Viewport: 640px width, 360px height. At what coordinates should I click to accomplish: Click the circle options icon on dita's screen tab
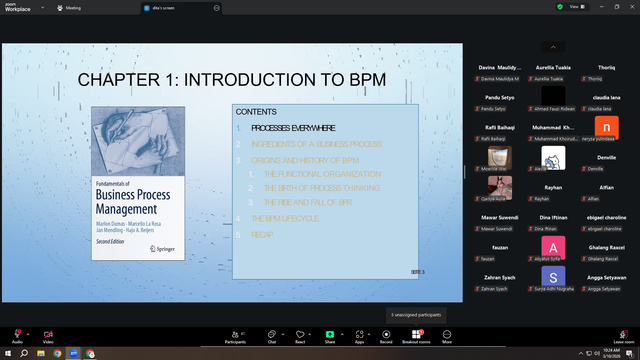pos(216,8)
